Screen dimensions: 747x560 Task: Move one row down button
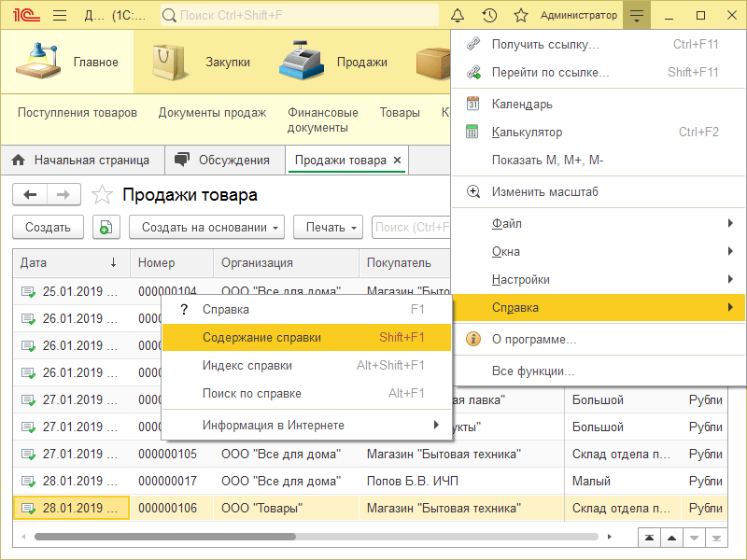(694, 539)
